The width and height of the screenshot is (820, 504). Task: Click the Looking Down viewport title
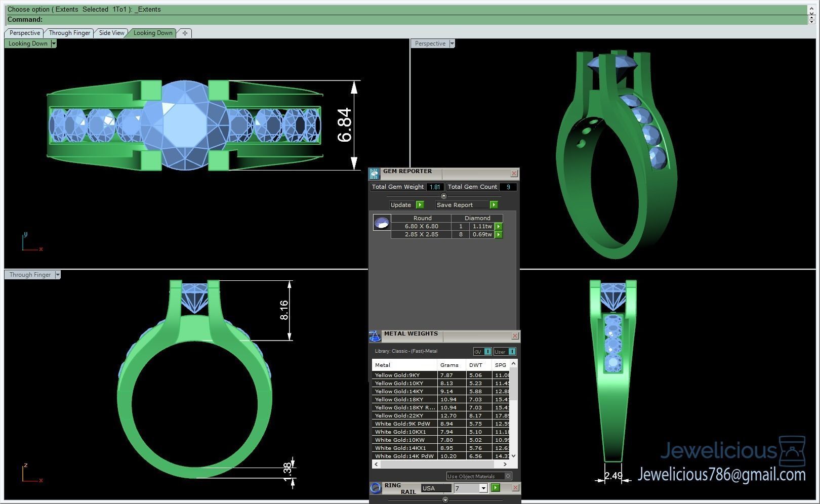tap(28, 44)
